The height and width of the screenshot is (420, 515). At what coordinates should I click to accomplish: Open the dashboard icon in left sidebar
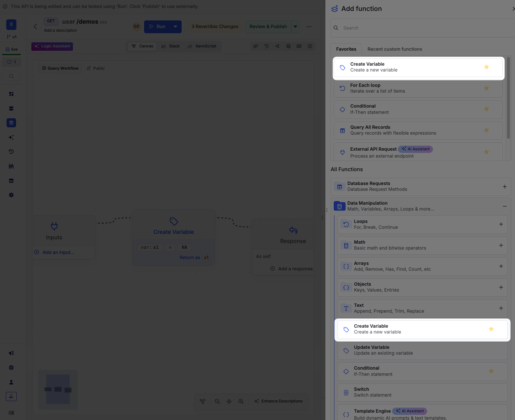coord(11,94)
